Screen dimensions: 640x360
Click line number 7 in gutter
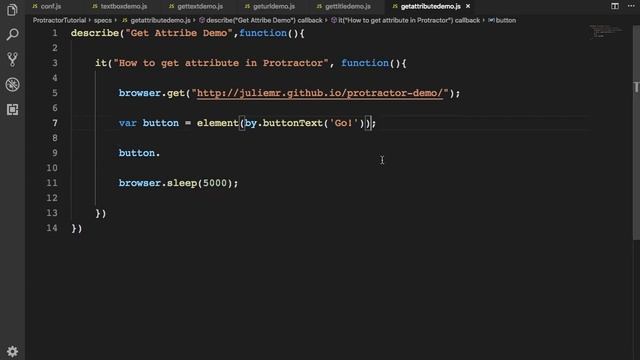pyautogui.click(x=55, y=123)
